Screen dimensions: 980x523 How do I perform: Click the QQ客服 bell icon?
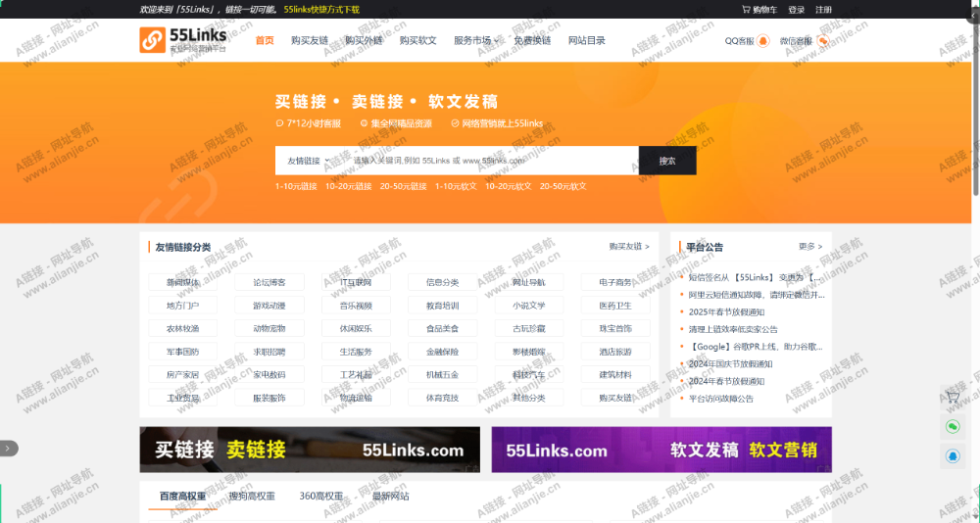(763, 40)
